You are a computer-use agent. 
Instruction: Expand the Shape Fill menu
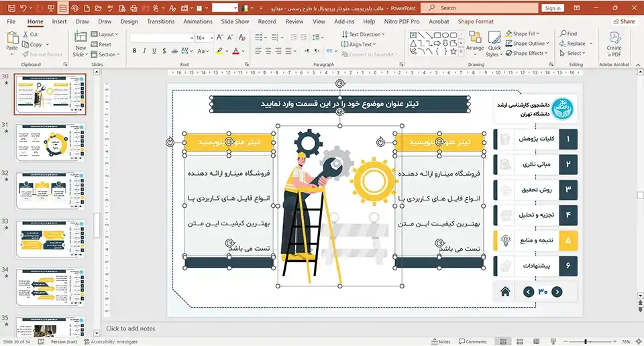coord(523,34)
